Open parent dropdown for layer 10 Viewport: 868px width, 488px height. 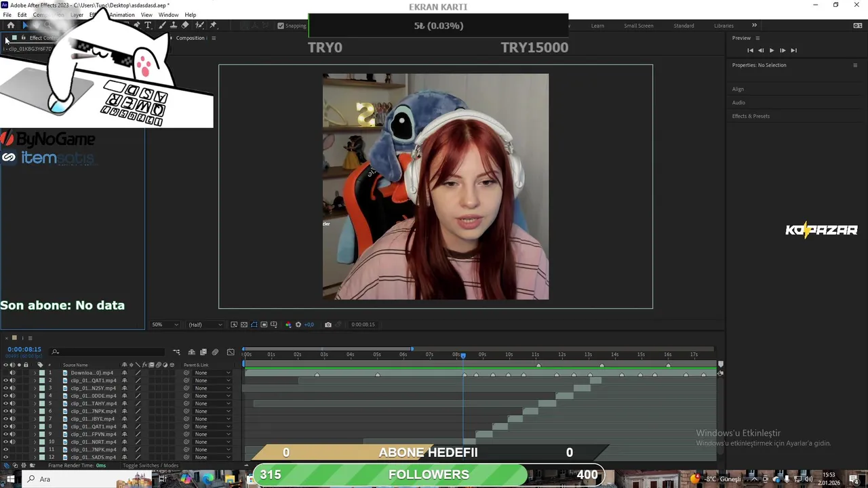(212, 442)
